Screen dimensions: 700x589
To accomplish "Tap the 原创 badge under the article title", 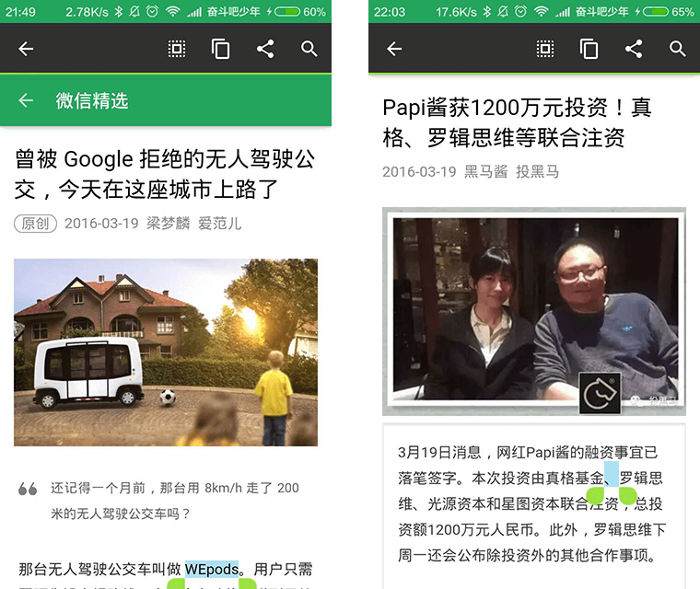I will coord(35,223).
